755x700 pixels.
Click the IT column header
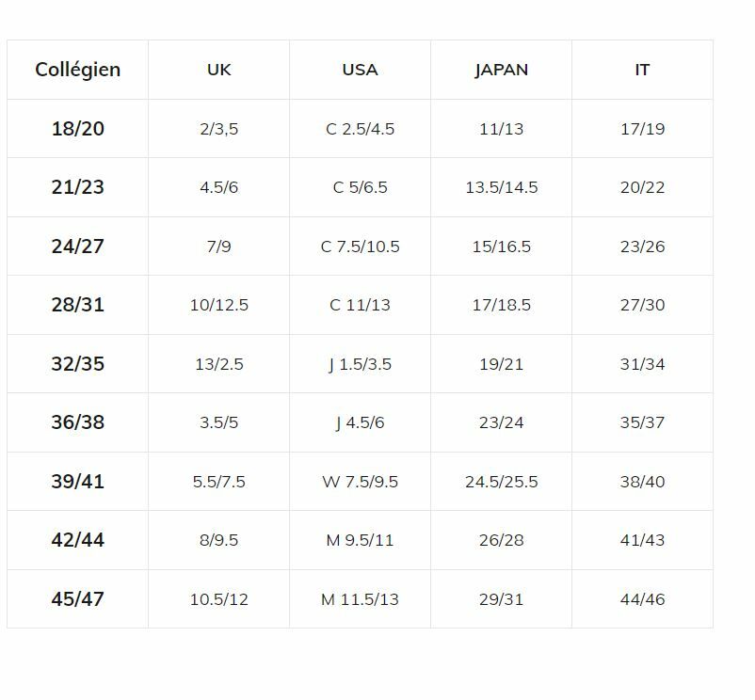(x=642, y=70)
